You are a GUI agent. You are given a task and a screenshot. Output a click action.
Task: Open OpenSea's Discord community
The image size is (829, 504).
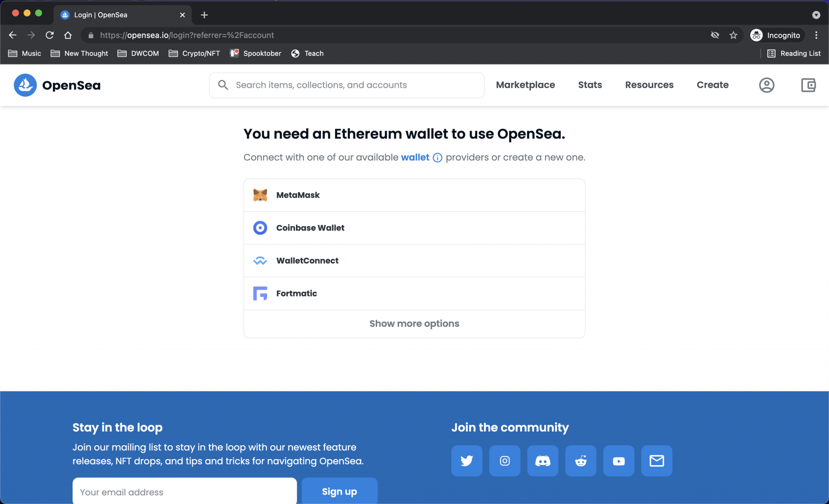pos(542,461)
